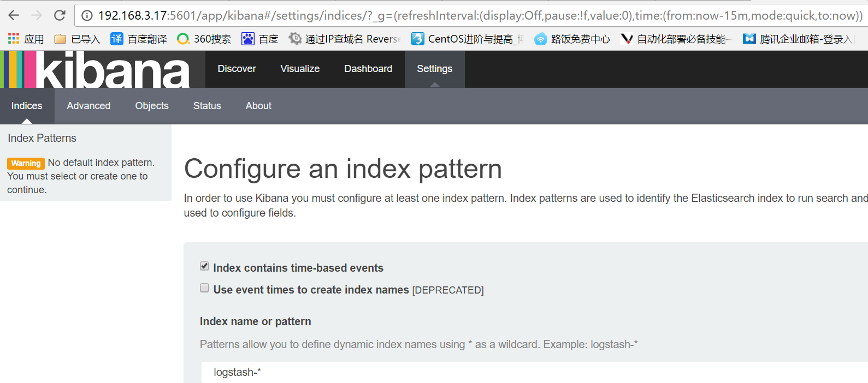Switch to Advanced settings sub-tab
This screenshot has width=868, height=383.
coord(88,106)
